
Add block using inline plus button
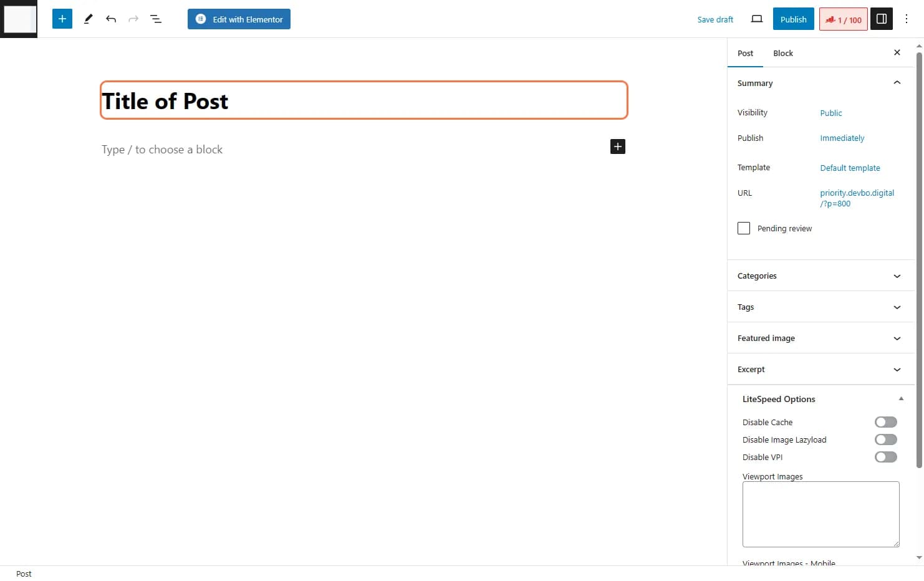(618, 146)
